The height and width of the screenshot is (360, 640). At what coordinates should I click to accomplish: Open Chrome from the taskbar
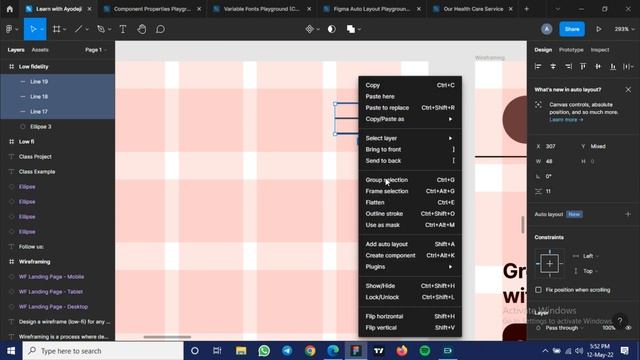[x=310, y=351]
